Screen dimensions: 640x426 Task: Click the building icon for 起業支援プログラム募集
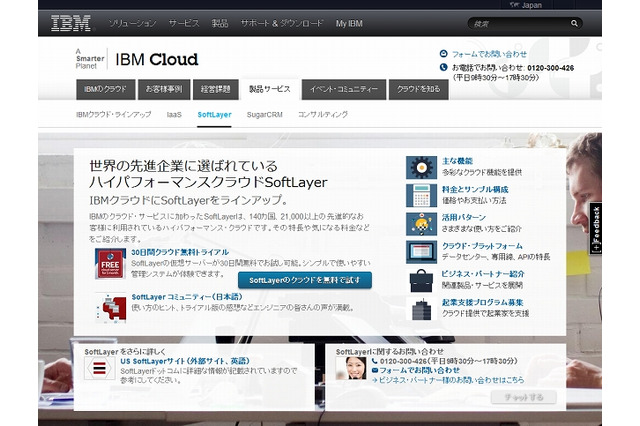[421, 309]
